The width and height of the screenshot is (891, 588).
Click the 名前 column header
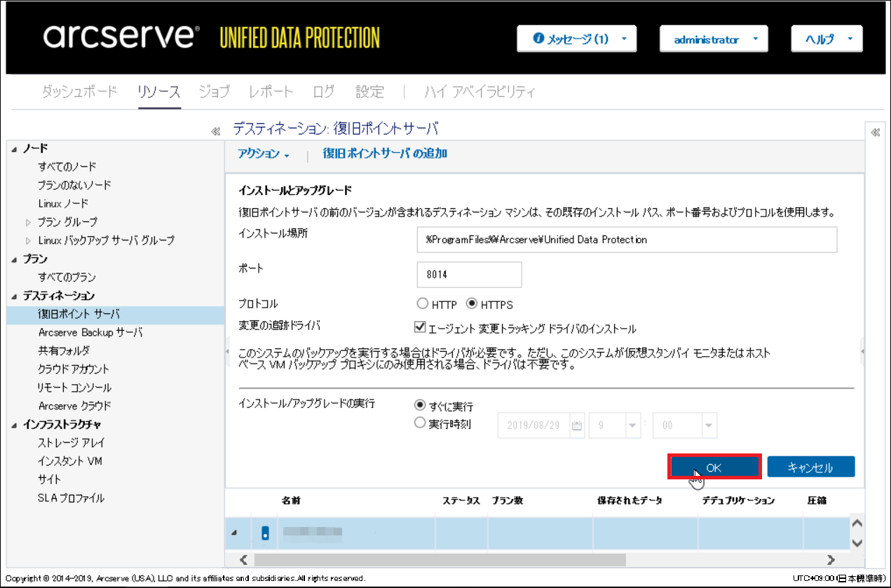[292, 501]
